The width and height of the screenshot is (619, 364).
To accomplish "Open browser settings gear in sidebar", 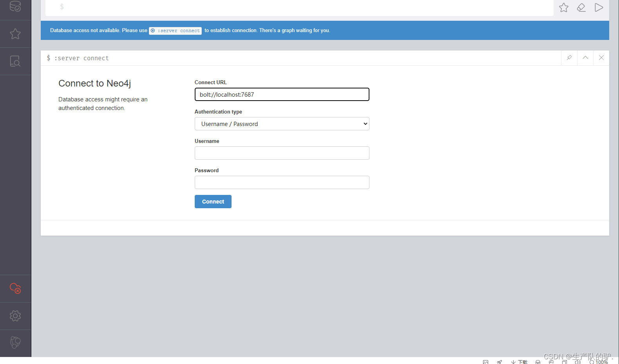I will pos(15,316).
